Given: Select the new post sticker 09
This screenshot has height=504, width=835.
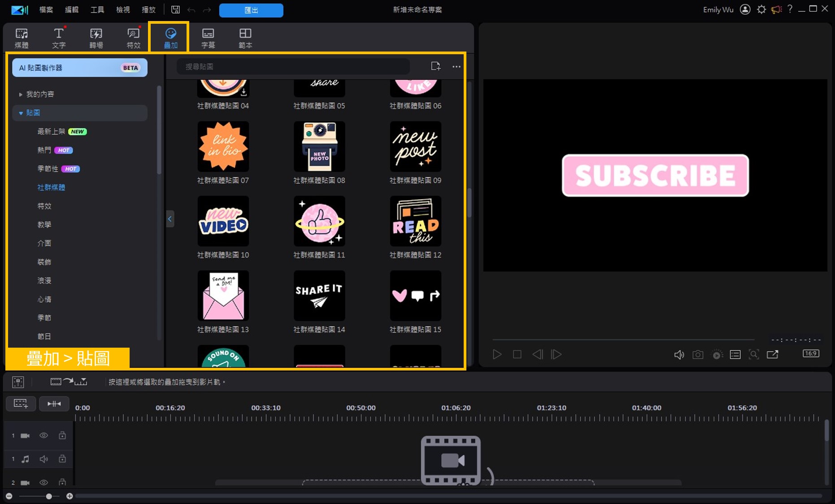Looking at the screenshot, I should click(x=416, y=146).
